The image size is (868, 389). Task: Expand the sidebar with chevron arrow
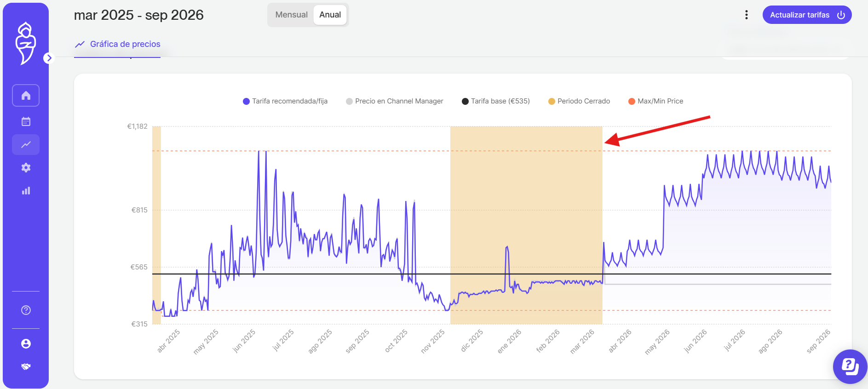tap(49, 58)
